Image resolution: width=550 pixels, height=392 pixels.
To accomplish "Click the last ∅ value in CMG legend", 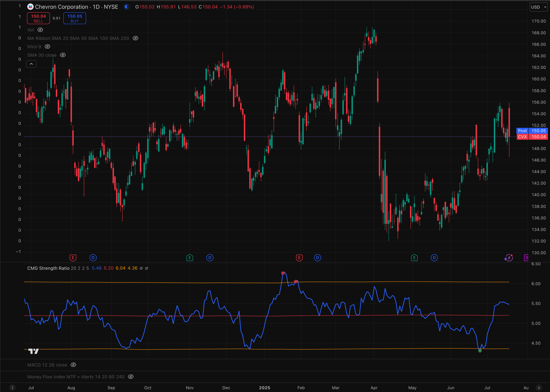I will coord(147,268).
